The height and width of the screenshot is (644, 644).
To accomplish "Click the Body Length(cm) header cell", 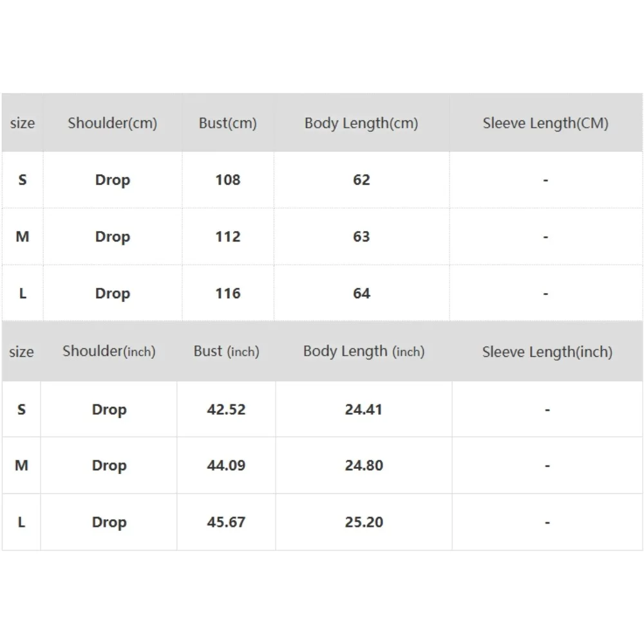I will (361, 123).
